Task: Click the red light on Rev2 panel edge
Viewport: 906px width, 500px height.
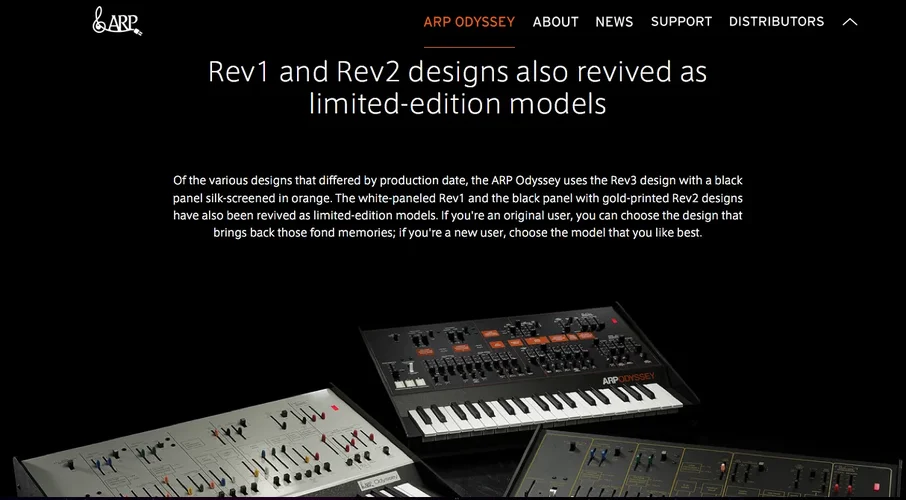Action: click(x=877, y=487)
